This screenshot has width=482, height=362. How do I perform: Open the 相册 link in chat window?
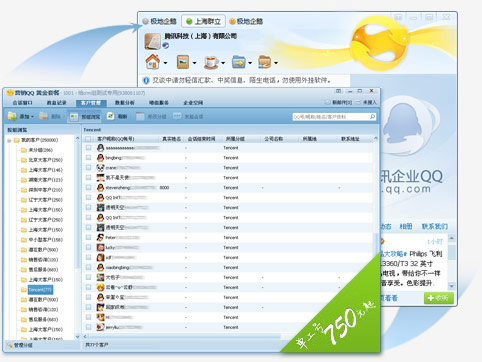(x=406, y=227)
